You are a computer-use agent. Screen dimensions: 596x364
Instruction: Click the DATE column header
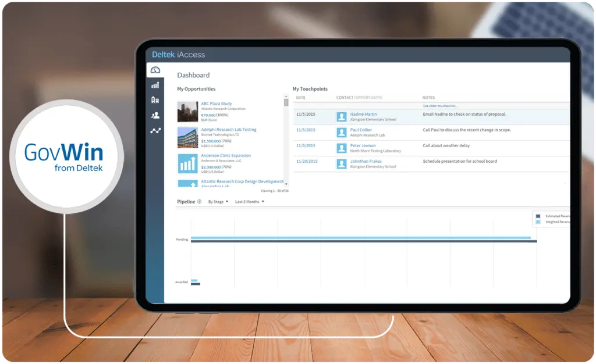tap(301, 98)
